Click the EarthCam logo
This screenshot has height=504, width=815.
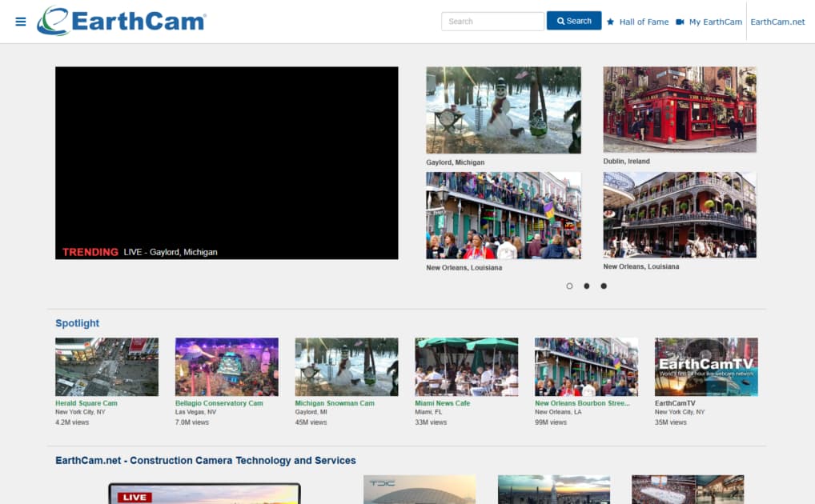pos(122,21)
